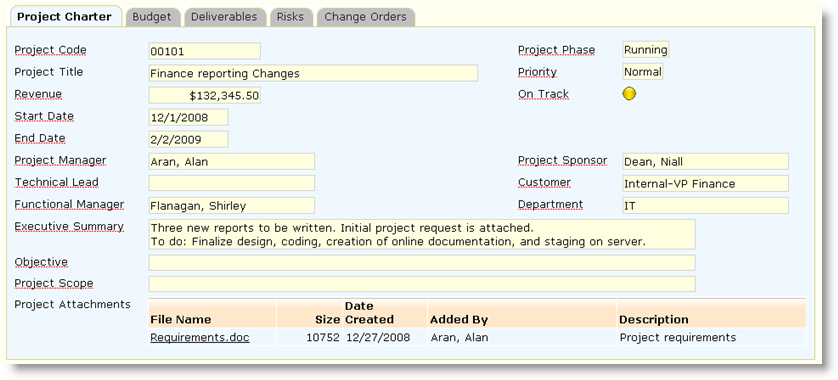The image size is (838, 380).
Task: Click the empty Technical Lead field
Action: point(232,183)
